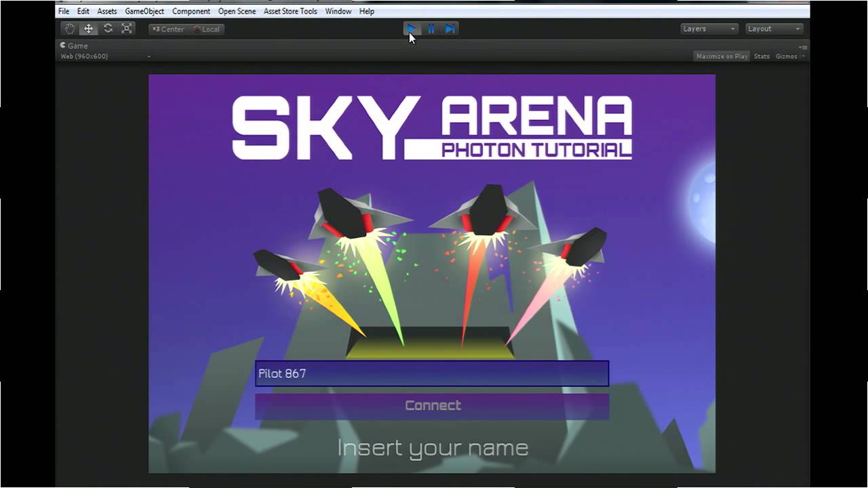Open the Assets menu

pyautogui.click(x=107, y=12)
